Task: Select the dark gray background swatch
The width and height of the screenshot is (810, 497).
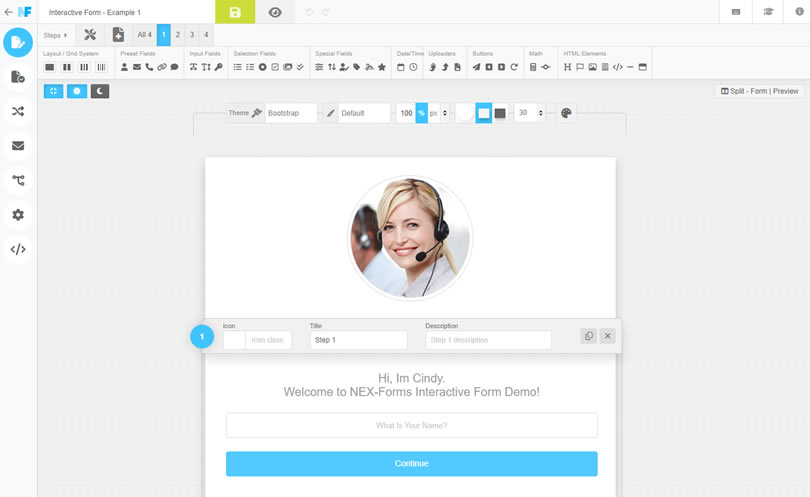Action: 500,113
